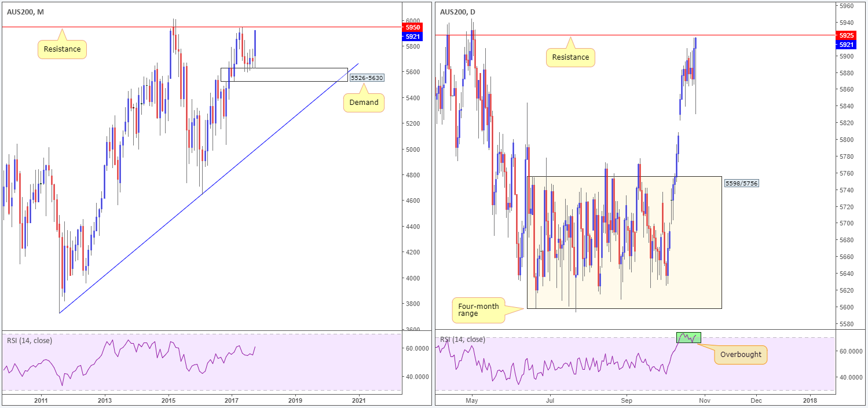Viewport: 868px width, 408px height.
Task: Click the 60.0000 RSI level on daily chart
Action: pyautogui.click(x=851, y=351)
